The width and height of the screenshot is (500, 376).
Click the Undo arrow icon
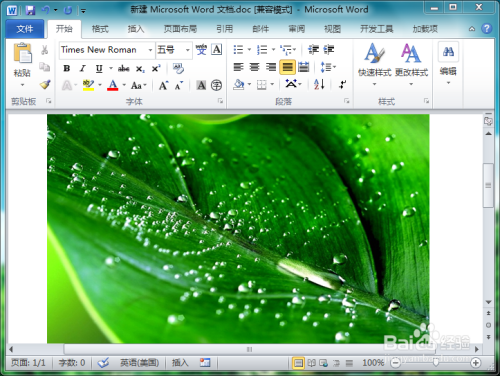(46, 10)
